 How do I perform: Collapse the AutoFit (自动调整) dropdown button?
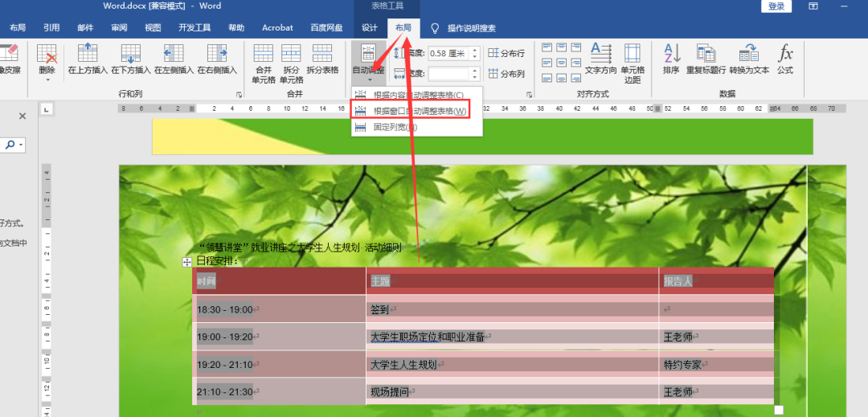(x=368, y=63)
